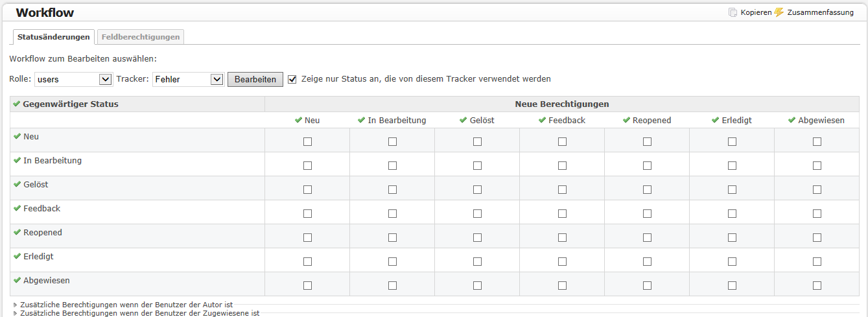868x317 pixels.
Task: Click the Bearbeiten button
Action: [x=255, y=79]
